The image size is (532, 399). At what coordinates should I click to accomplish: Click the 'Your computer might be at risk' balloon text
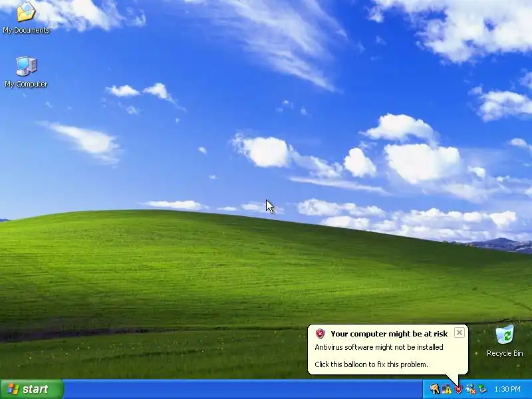[389, 334]
